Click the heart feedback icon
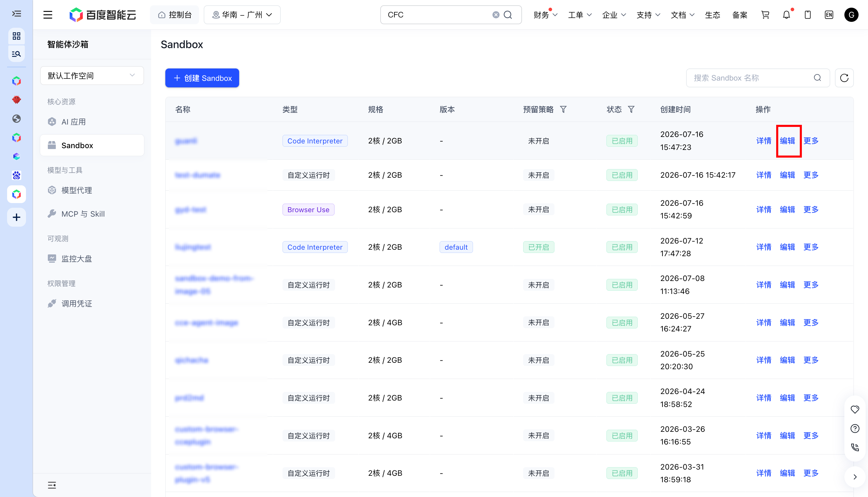 coord(855,409)
